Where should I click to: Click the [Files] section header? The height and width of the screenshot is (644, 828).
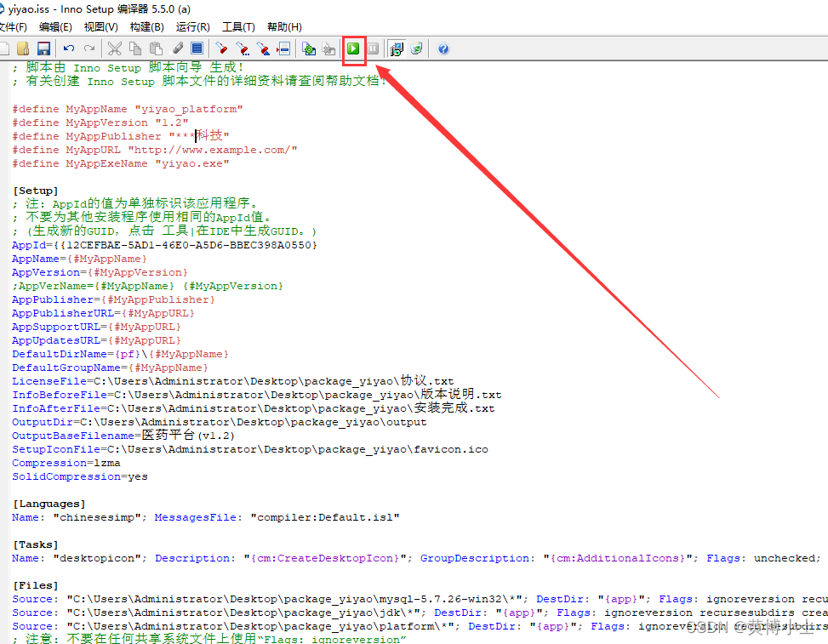(x=36, y=586)
